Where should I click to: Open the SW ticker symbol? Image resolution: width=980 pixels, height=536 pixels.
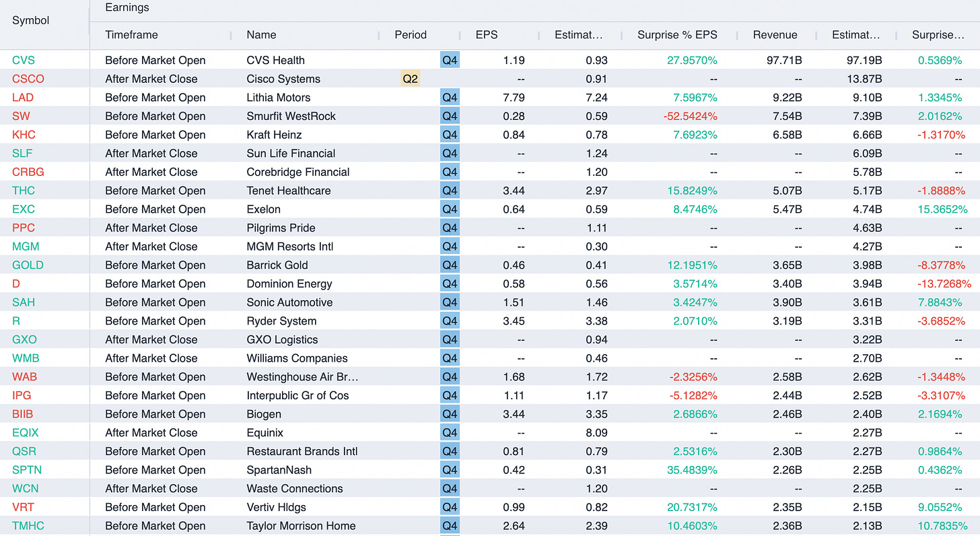pos(20,116)
